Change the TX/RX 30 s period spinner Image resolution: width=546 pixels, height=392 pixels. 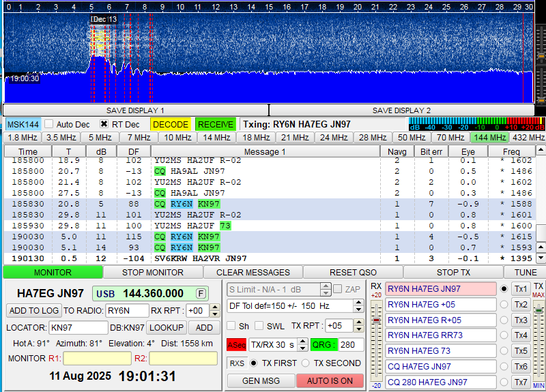tap(301, 344)
